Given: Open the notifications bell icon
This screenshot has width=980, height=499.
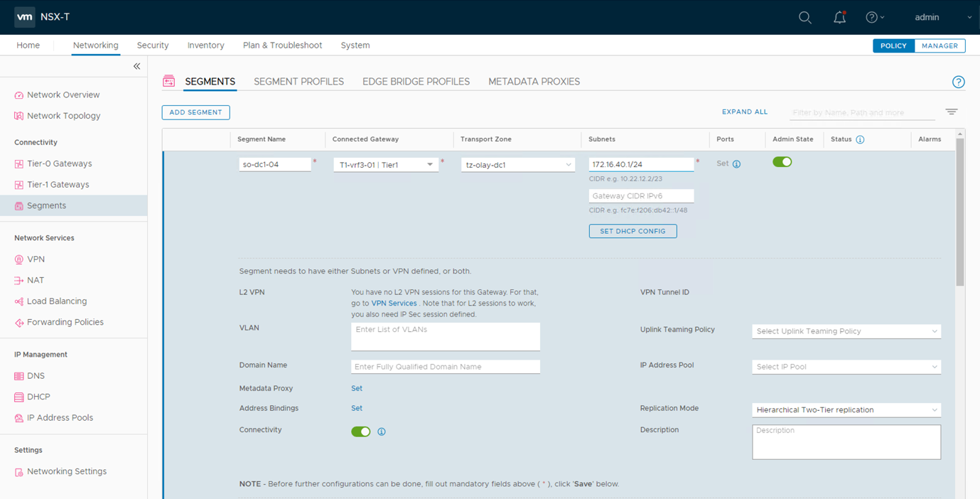Looking at the screenshot, I should point(839,17).
